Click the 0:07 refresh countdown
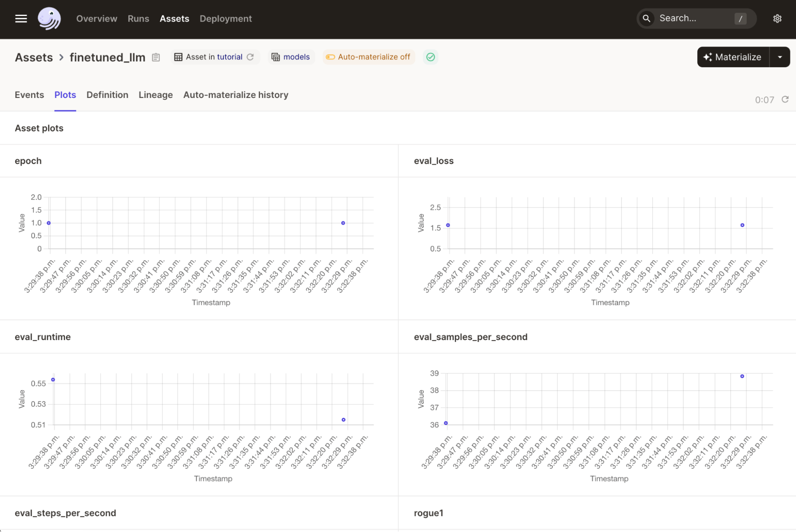The image size is (796, 532). click(x=765, y=100)
